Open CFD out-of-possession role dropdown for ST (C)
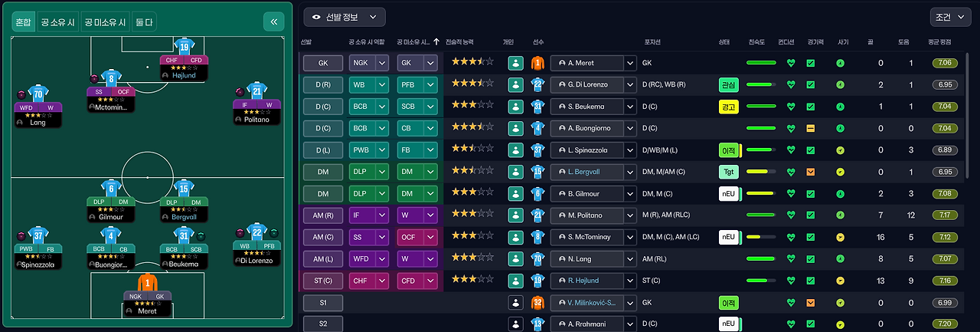Image resolution: width=980 pixels, height=332 pixels. pyautogui.click(x=417, y=281)
